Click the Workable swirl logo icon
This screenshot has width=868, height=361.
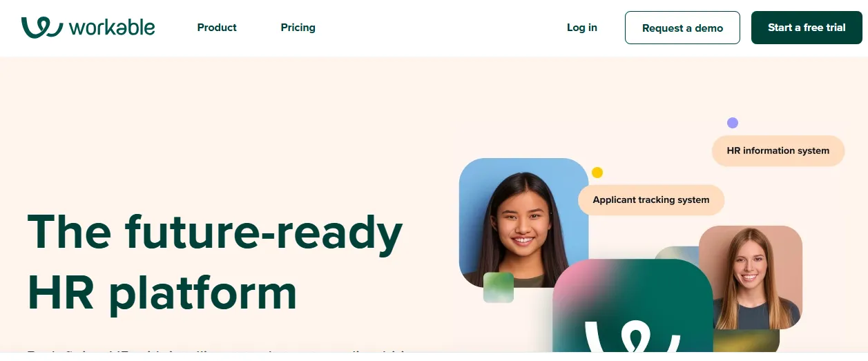point(42,28)
